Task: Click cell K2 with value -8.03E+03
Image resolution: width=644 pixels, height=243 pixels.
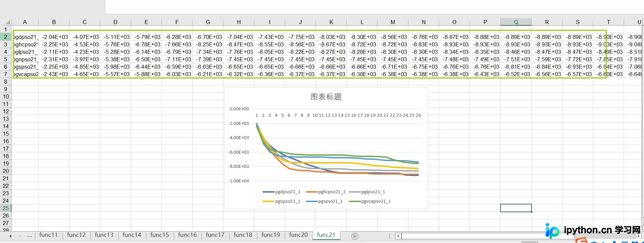Action: (331, 37)
